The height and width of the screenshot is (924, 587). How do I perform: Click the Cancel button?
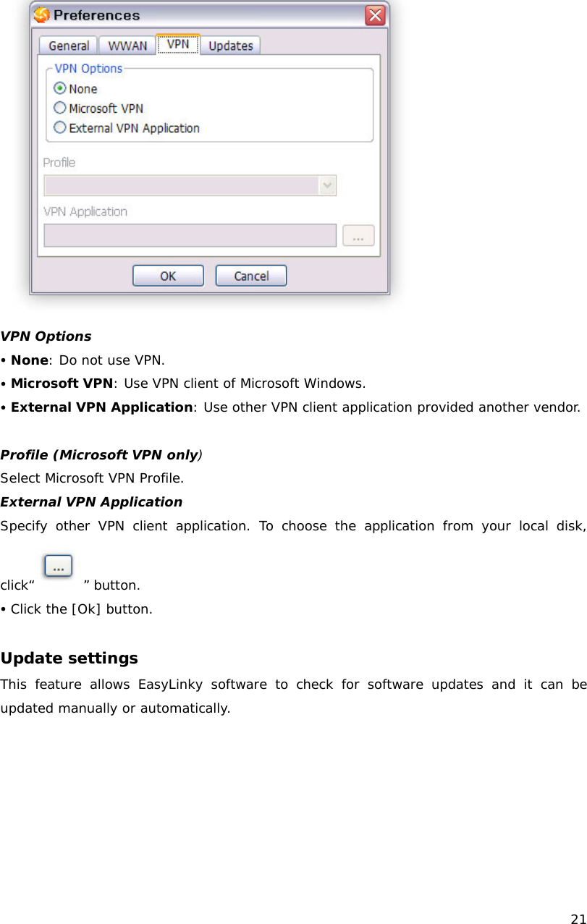point(250,276)
